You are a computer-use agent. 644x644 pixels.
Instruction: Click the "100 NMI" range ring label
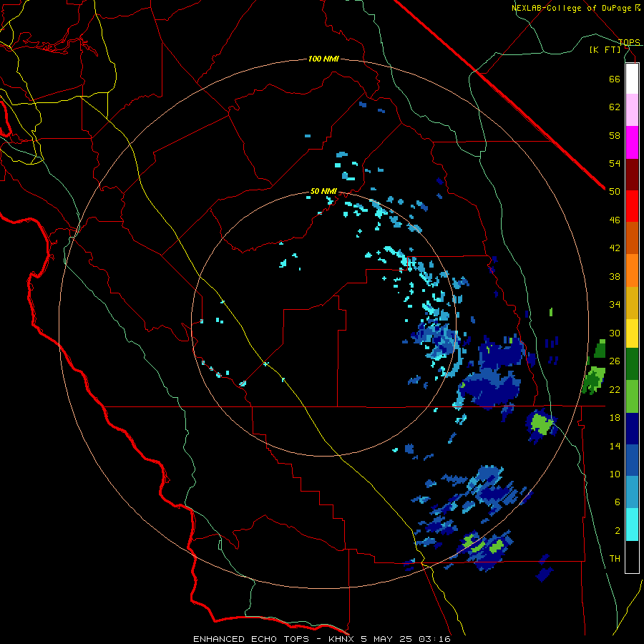(323, 59)
